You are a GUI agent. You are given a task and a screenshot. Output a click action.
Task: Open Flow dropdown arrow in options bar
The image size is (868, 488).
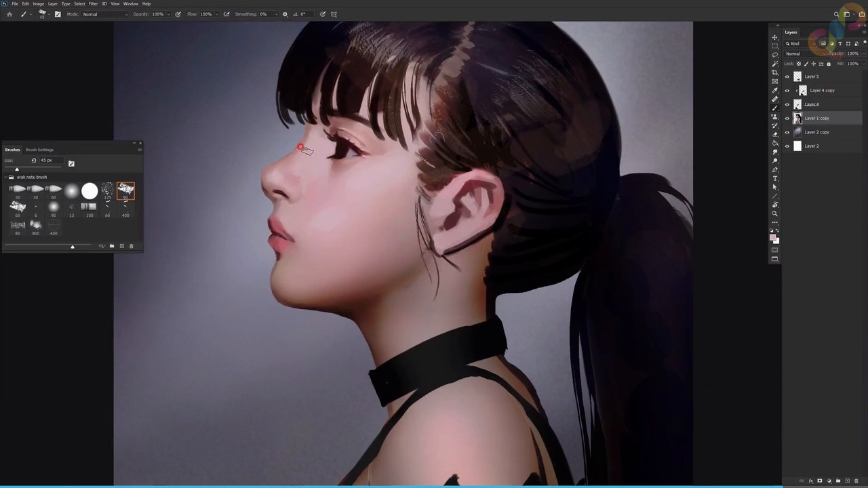pos(216,14)
